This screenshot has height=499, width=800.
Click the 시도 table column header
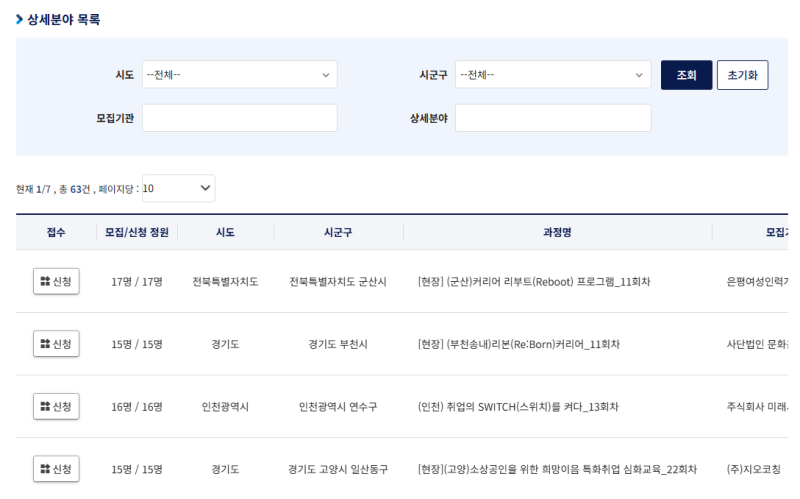click(225, 232)
